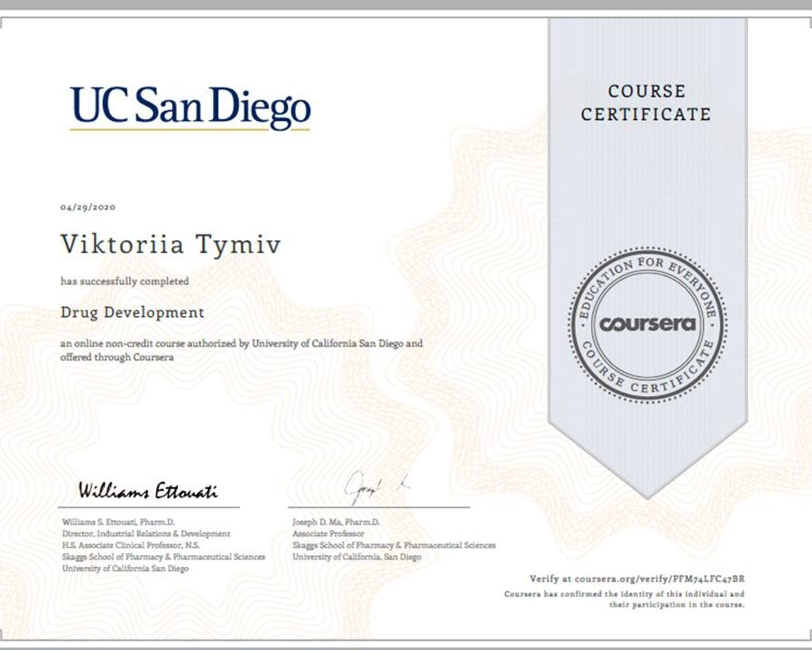Select the "Director, Industrial Relations & Development" title line
812x650 pixels.
pyautogui.click(x=146, y=534)
